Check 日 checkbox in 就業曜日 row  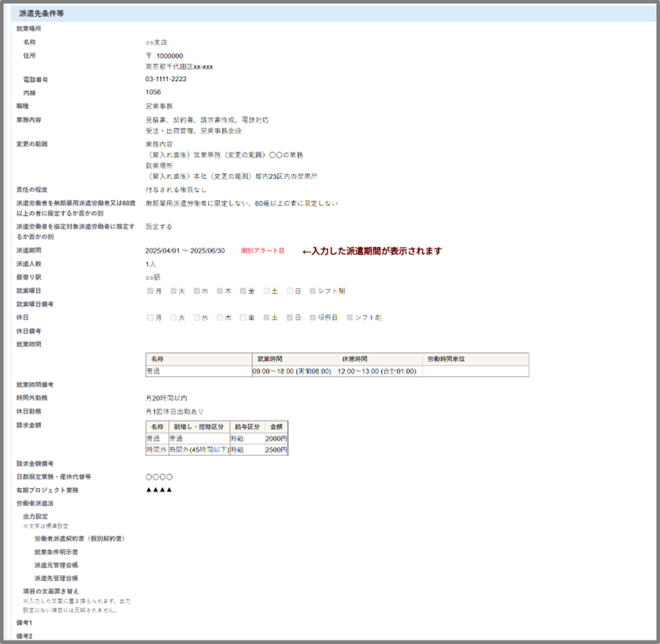289,291
